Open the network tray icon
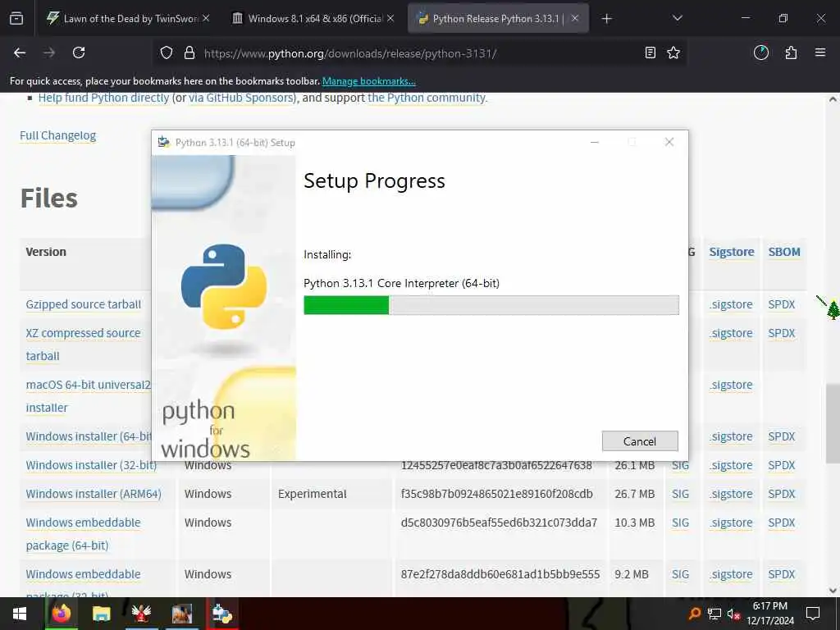This screenshot has width=840, height=630. coord(714,614)
